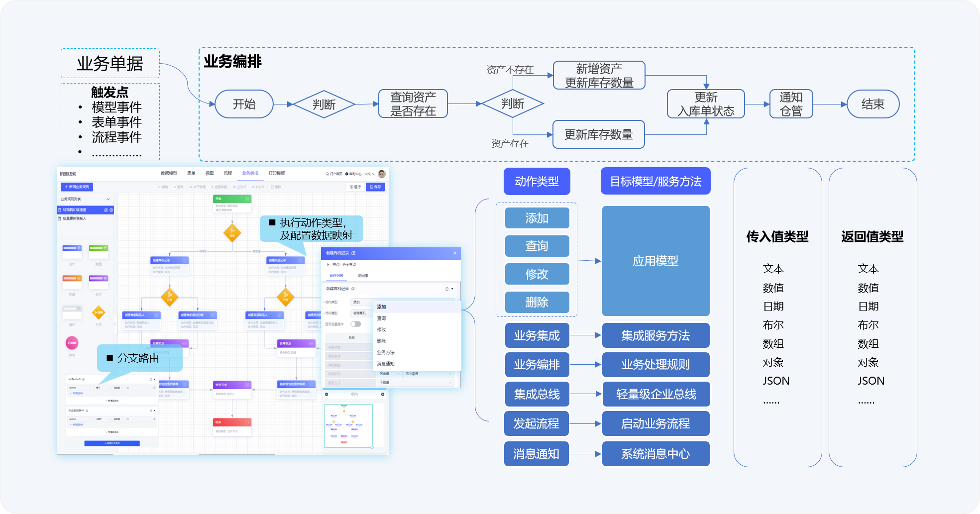Image resolution: width=980 pixels, height=514 pixels.
Task: Open 不等于 operator dropdown in 未命名的条件
Action: [103, 419]
